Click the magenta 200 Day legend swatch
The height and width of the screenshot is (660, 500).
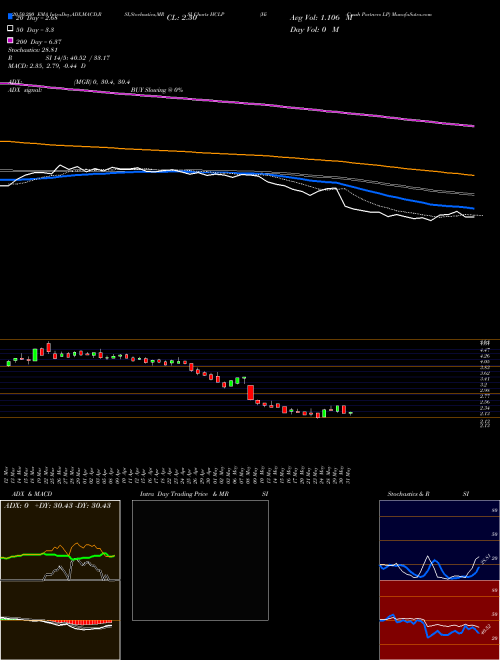coord(10,41)
